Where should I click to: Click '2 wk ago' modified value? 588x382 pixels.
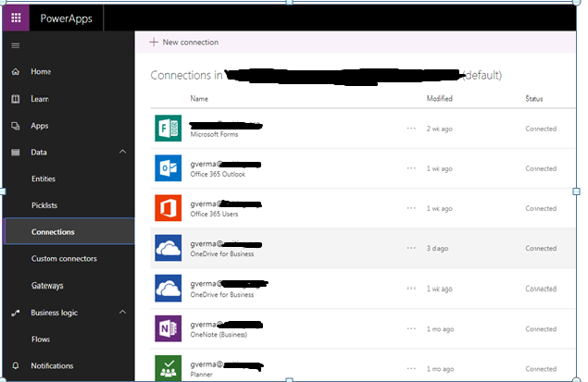tap(440, 129)
